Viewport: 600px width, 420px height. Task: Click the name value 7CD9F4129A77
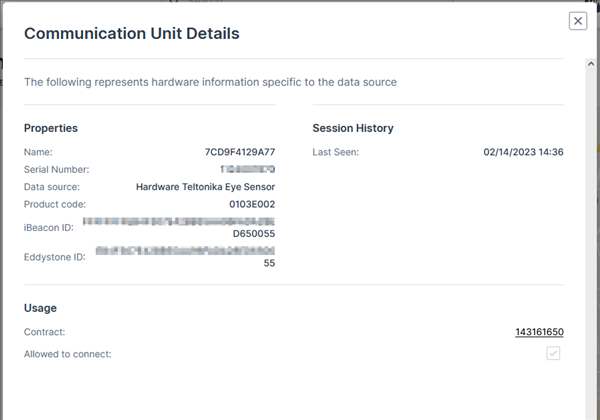(239, 152)
